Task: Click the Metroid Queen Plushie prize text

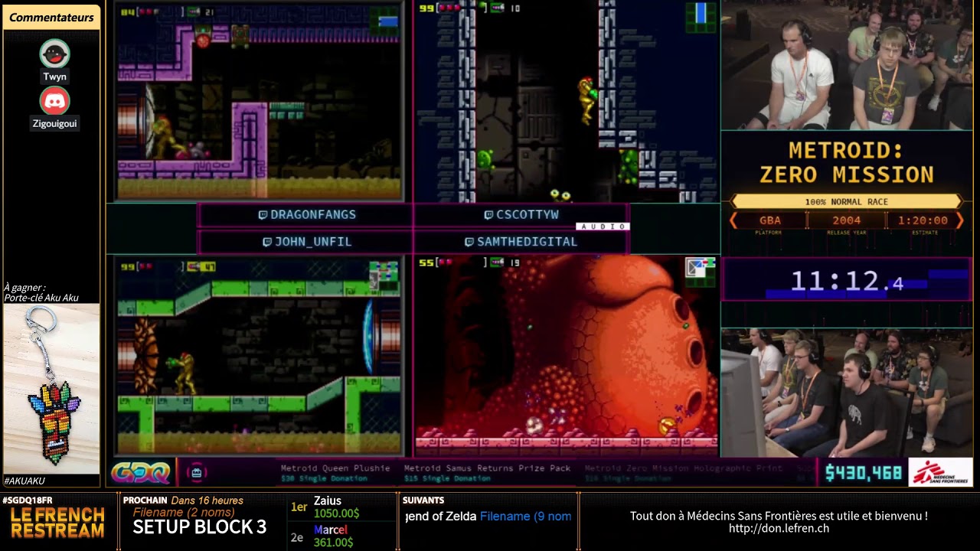Action: click(x=335, y=468)
